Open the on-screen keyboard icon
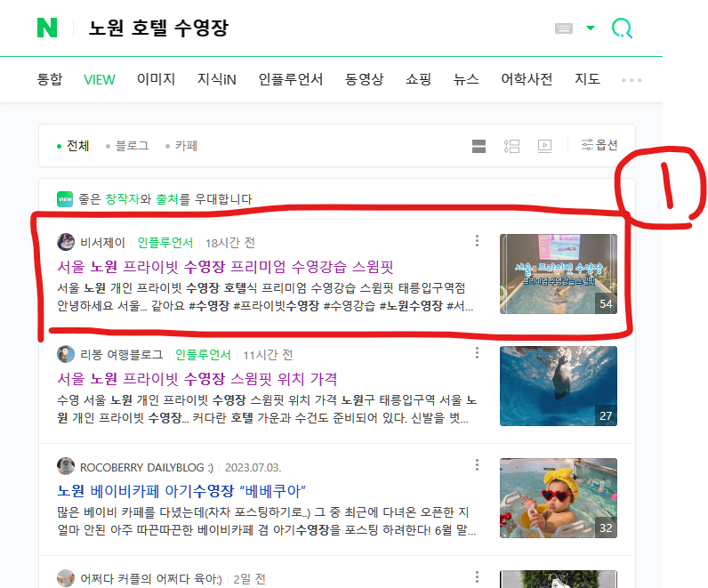The width and height of the screenshot is (708, 588). pyautogui.click(x=564, y=28)
